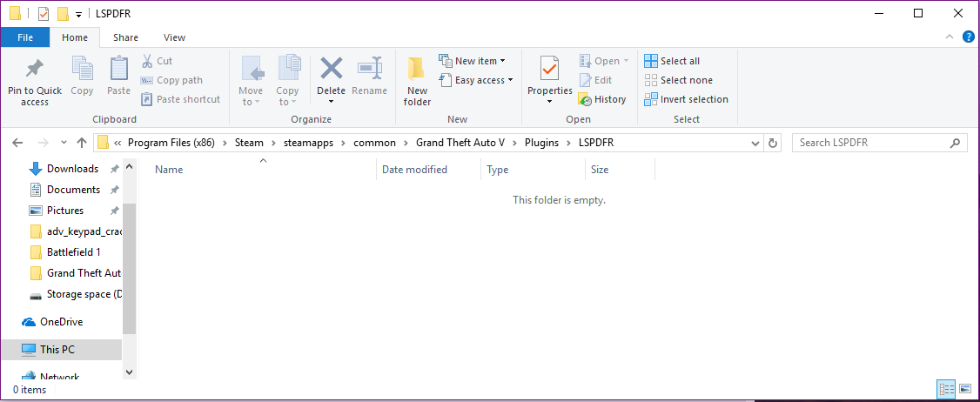Sort by the Type column header

tap(498, 170)
